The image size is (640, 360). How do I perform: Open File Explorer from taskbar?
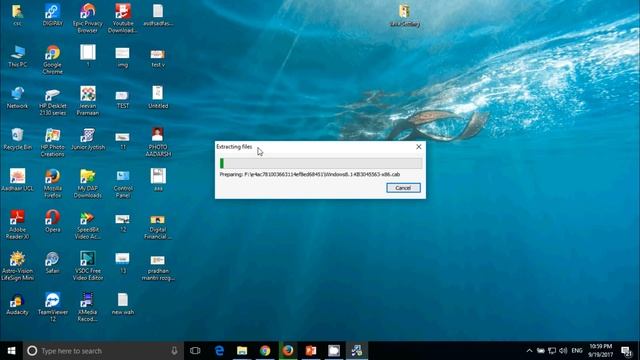[242, 351]
